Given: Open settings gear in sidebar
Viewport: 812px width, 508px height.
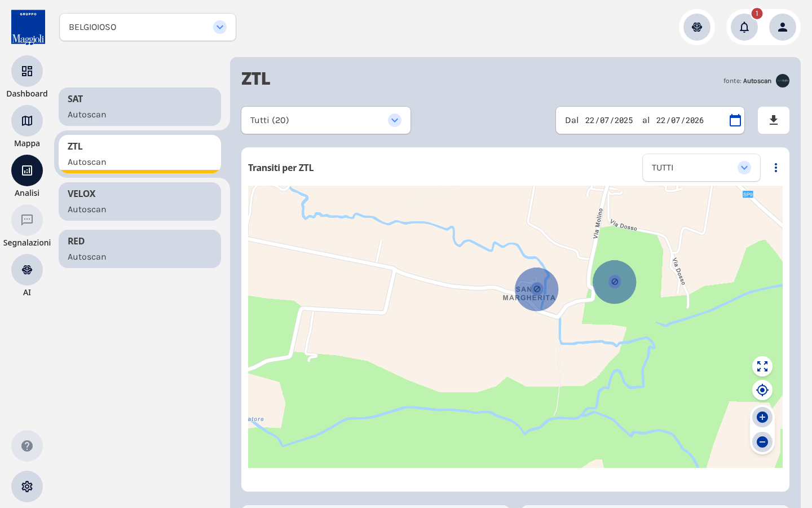Looking at the screenshot, I should (27, 487).
